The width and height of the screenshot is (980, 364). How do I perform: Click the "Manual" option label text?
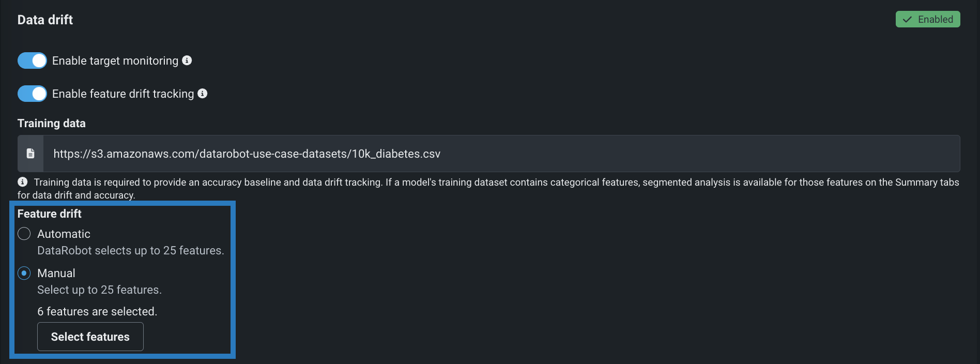point(56,273)
